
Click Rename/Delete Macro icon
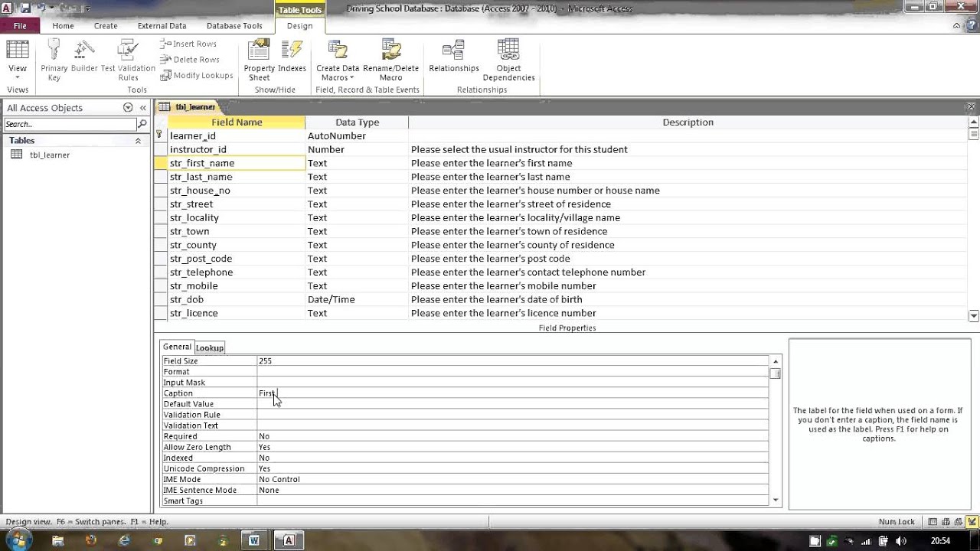point(390,60)
